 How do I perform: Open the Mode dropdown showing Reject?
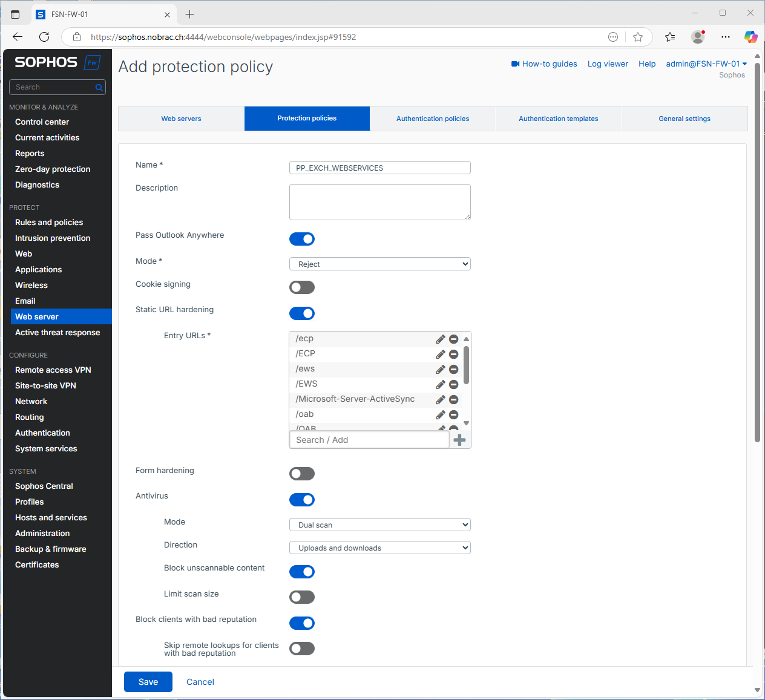tap(380, 264)
